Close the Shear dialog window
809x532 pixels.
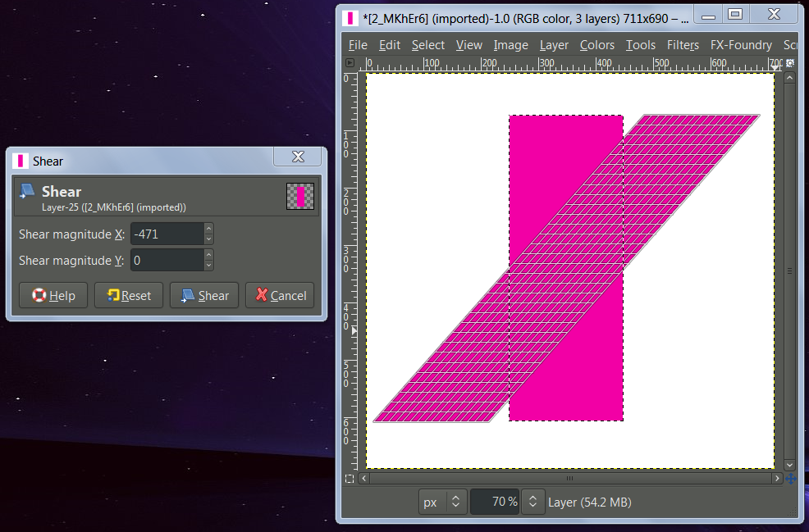coord(298,157)
